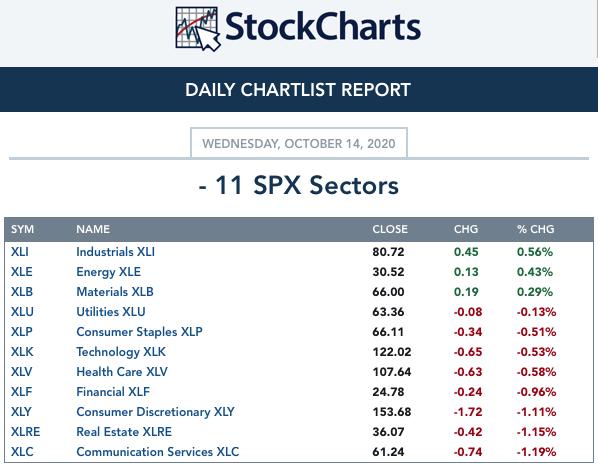
Task: Open Technology XLK link
Action: (x=121, y=351)
